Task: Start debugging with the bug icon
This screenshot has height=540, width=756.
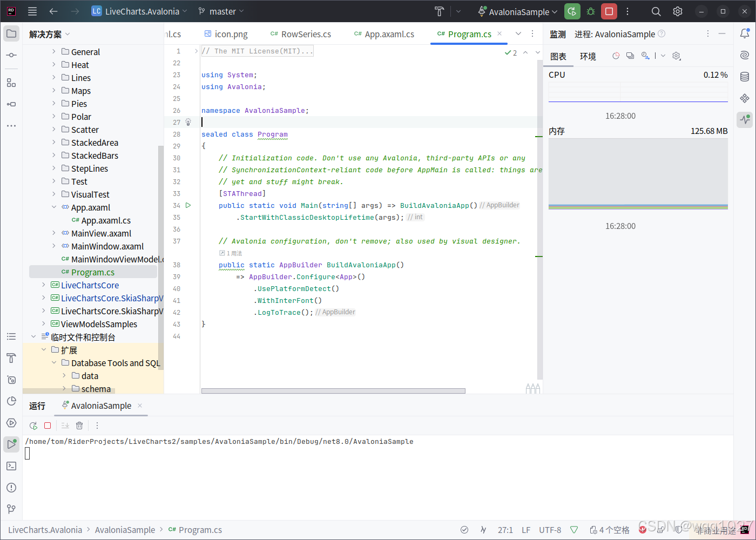Action: point(591,11)
